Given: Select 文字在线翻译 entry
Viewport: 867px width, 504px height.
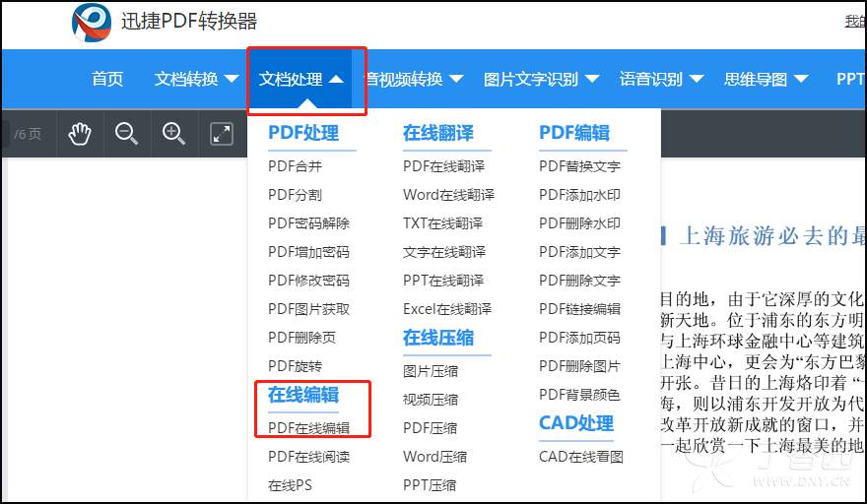Looking at the screenshot, I should point(444,252).
